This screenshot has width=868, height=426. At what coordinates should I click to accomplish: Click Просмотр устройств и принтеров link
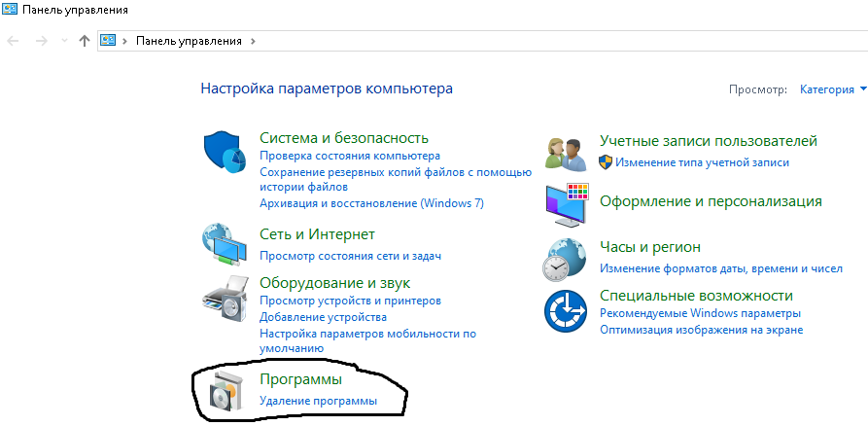point(351,301)
